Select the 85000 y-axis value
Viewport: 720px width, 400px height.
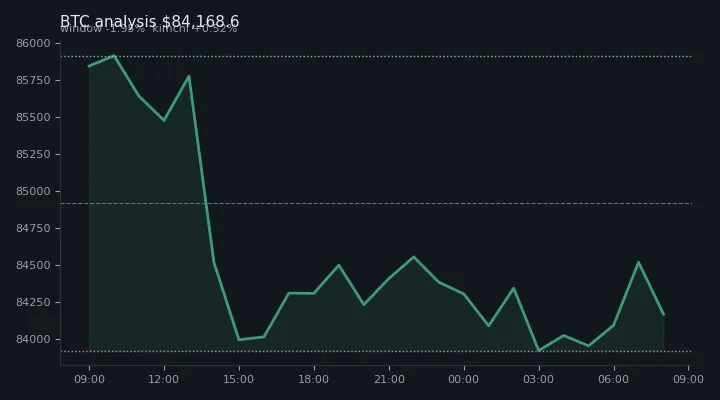(33, 192)
